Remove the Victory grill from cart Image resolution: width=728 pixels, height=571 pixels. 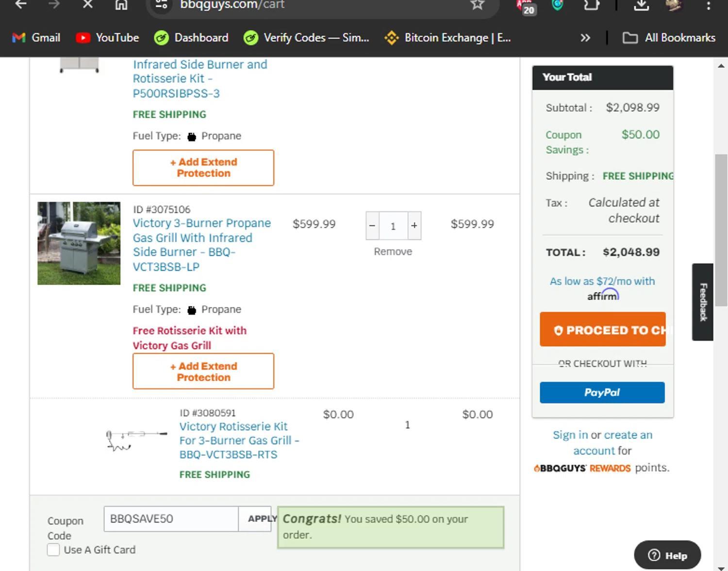click(393, 252)
